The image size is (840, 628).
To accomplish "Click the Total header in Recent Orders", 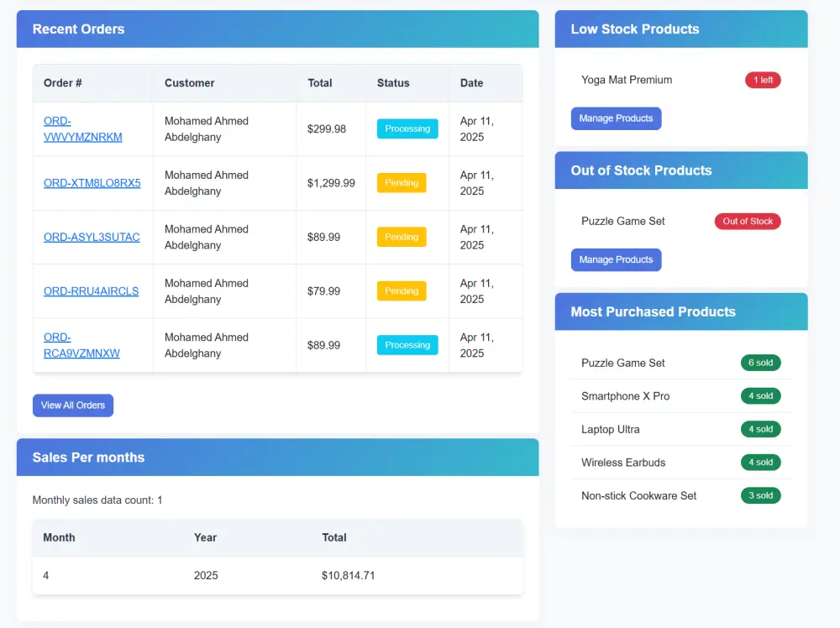I will (x=320, y=83).
